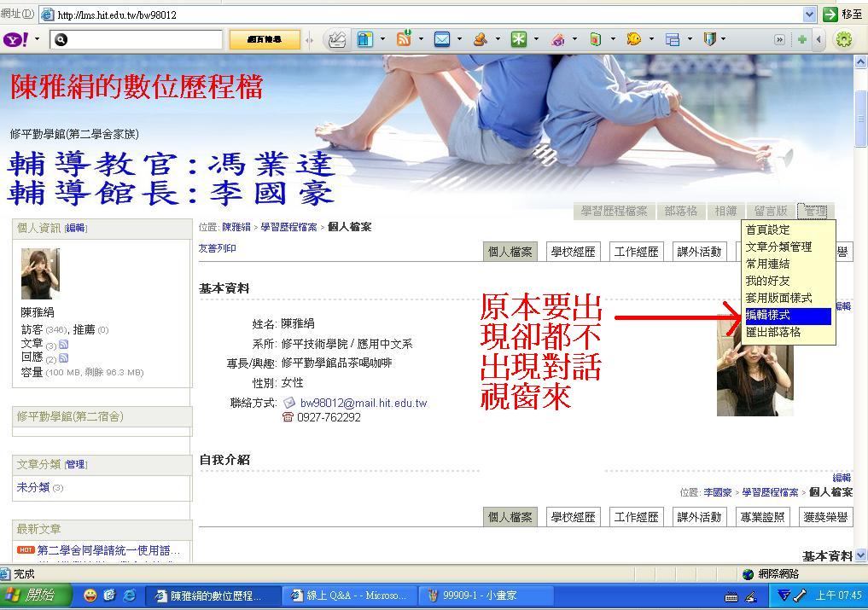This screenshot has width=868, height=610.
Task: Open the Yahoo mail envelope toolbar icon
Action: click(441, 39)
